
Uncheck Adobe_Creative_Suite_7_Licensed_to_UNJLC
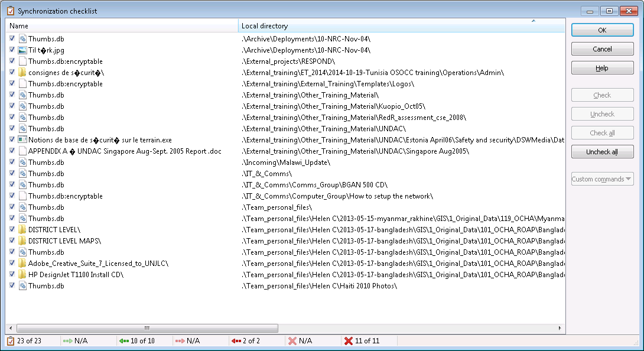click(x=11, y=263)
